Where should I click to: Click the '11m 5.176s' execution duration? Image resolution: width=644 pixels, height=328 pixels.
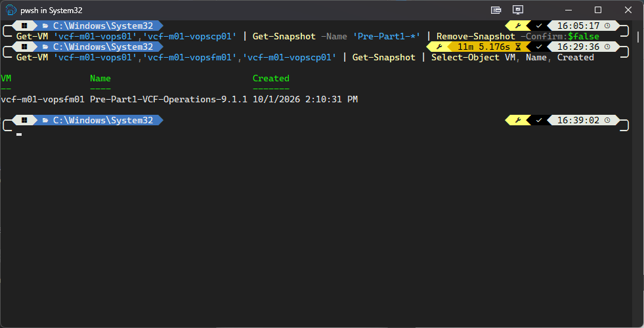(484, 47)
